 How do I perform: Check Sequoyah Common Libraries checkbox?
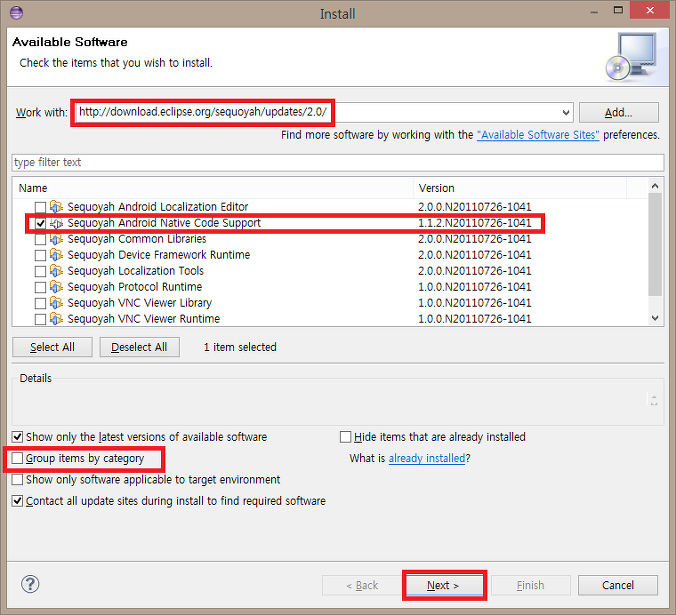pos(40,239)
